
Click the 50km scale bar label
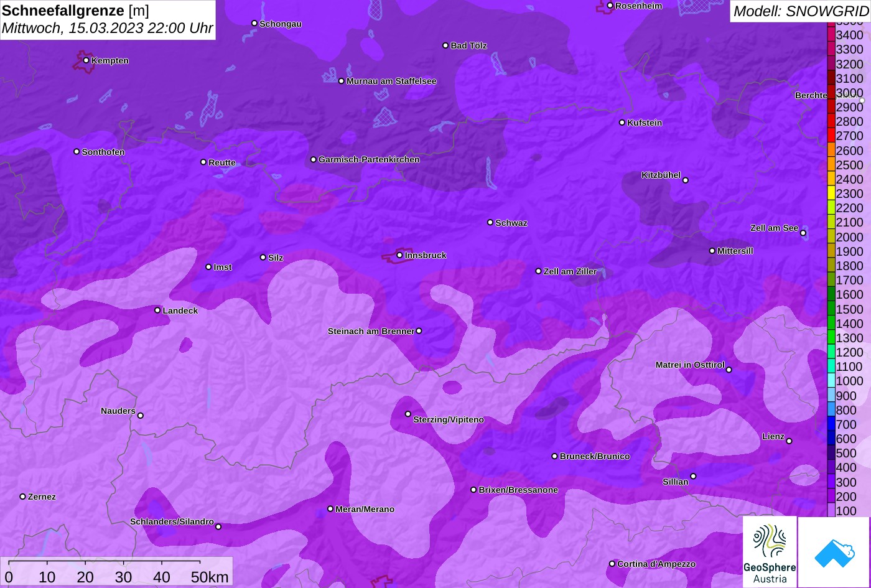point(210,577)
